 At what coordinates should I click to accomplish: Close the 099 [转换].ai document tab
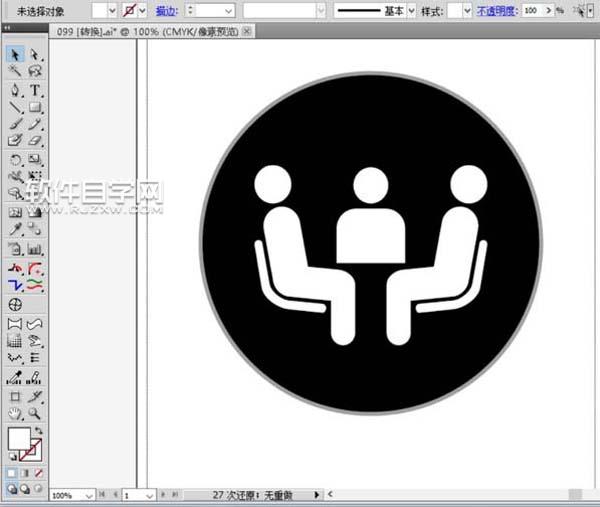247,31
